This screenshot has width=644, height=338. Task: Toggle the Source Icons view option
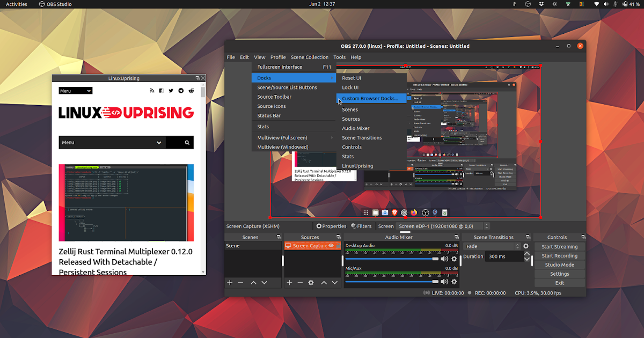coord(294,106)
